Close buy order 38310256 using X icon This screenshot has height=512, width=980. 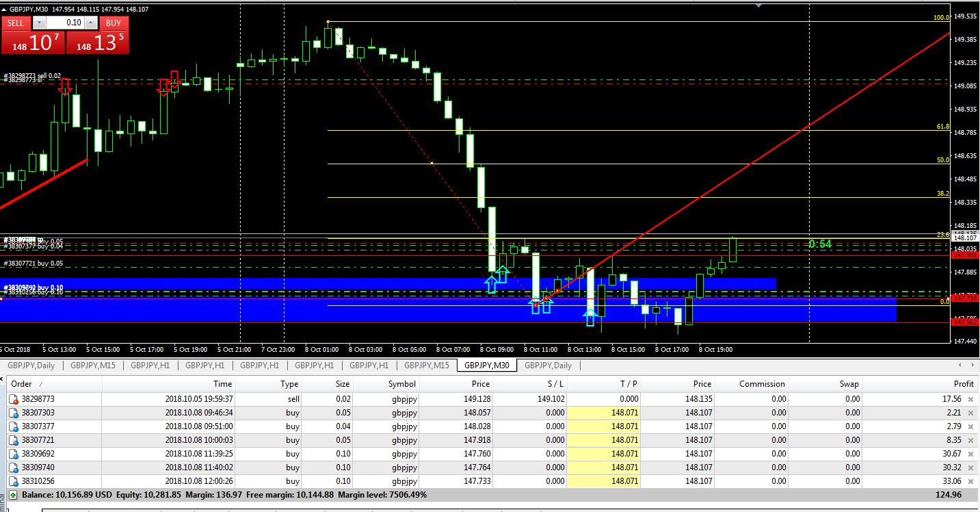(x=970, y=481)
